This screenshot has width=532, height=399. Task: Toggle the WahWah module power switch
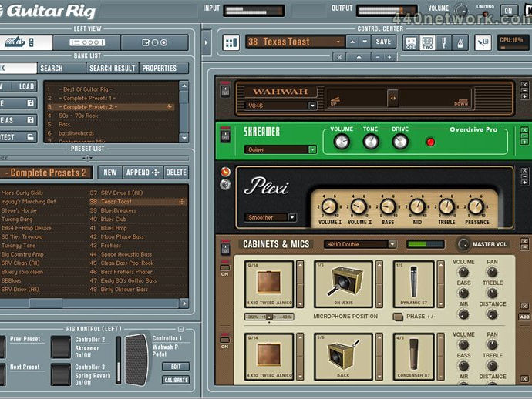[x=225, y=91]
